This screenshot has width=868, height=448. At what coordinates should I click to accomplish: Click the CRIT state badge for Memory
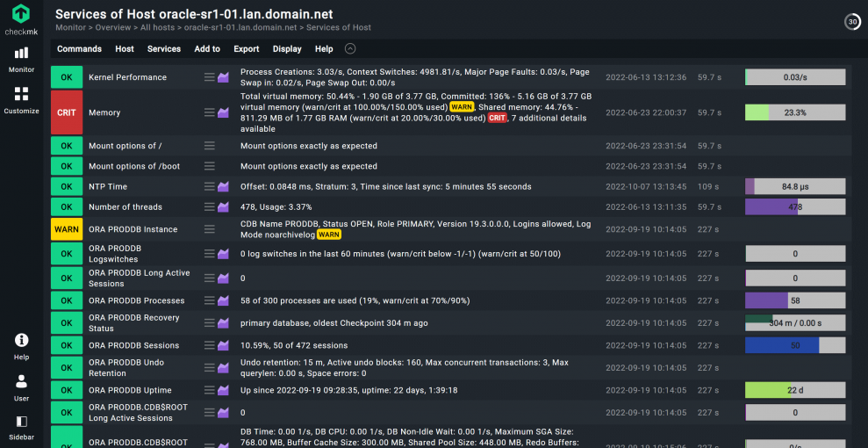pos(67,112)
